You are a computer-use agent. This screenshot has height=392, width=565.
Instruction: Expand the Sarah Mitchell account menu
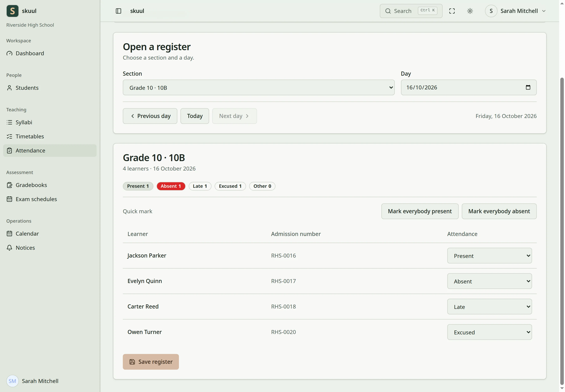click(516, 11)
